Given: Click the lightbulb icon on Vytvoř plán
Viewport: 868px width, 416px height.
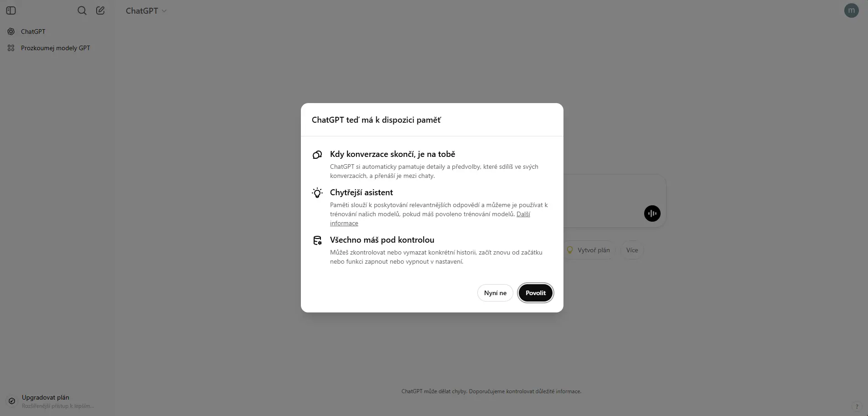Looking at the screenshot, I should tap(569, 250).
